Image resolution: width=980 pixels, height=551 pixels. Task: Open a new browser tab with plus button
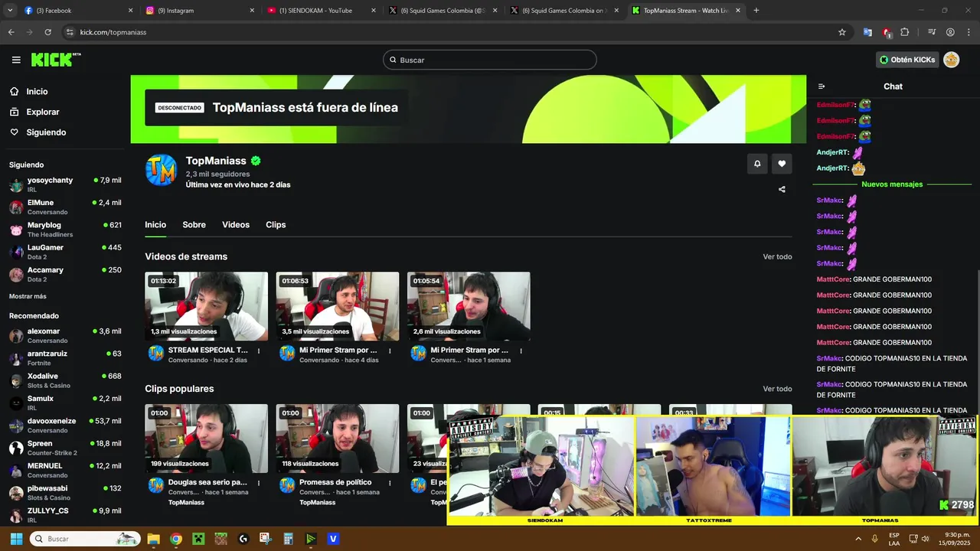(x=756, y=11)
